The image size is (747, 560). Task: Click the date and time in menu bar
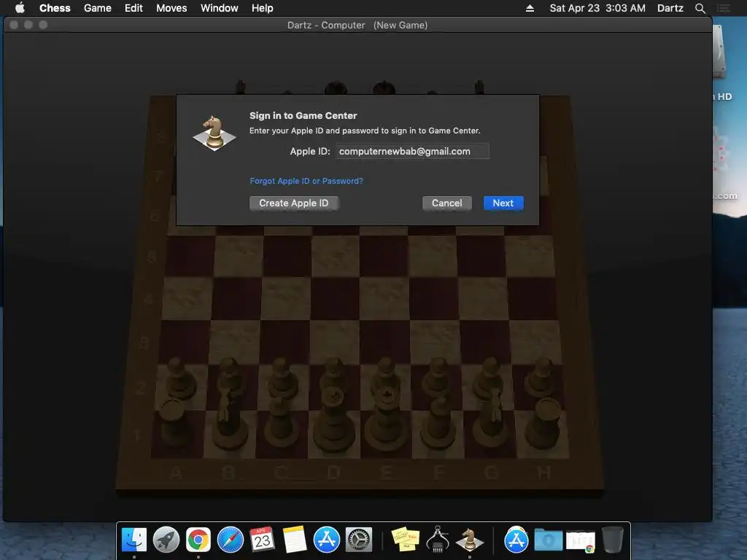pyautogui.click(x=597, y=8)
